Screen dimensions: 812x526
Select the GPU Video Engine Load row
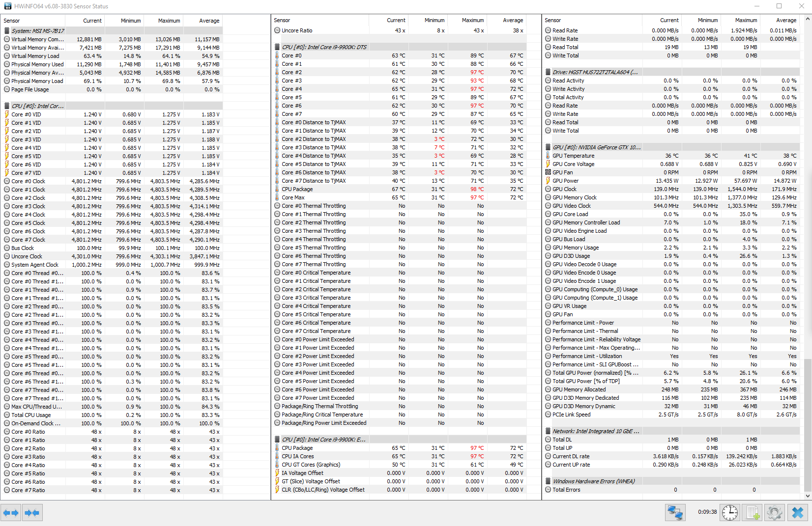click(x=671, y=231)
